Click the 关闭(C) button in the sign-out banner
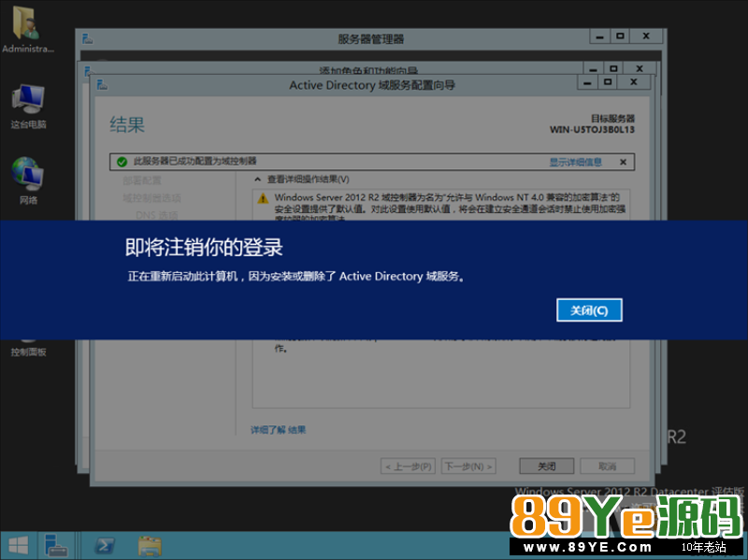The height and width of the screenshot is (560, 748). 589,310
